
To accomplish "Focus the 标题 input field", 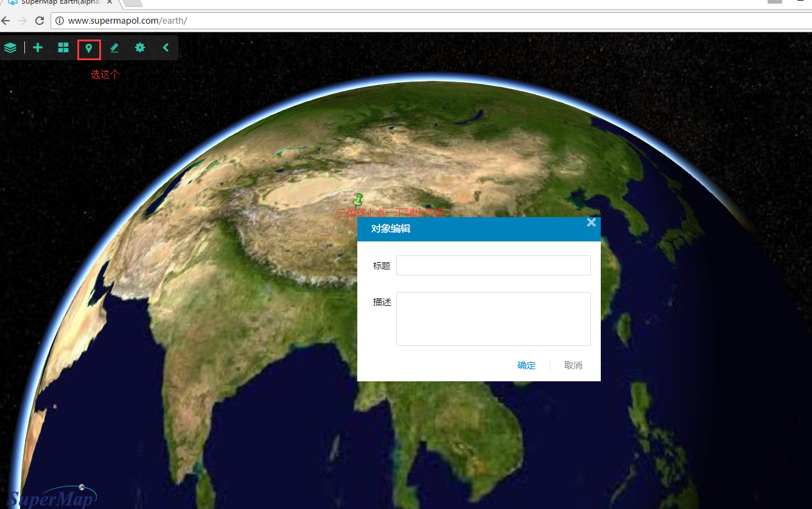I will click(x=494, y=266).
